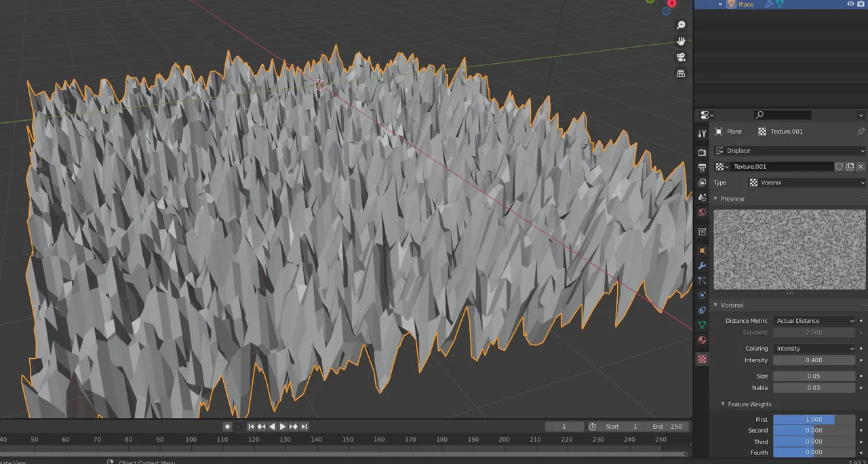This screenshot has height=464, width=868.
Task: Jump to end frame button
Action: [x=304, y=427]
